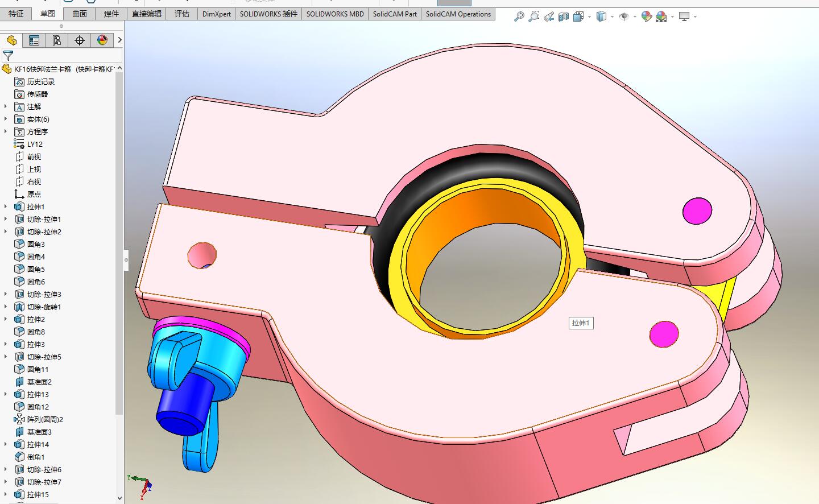Collapse the left panel using its side handle

tap(126, 260)
